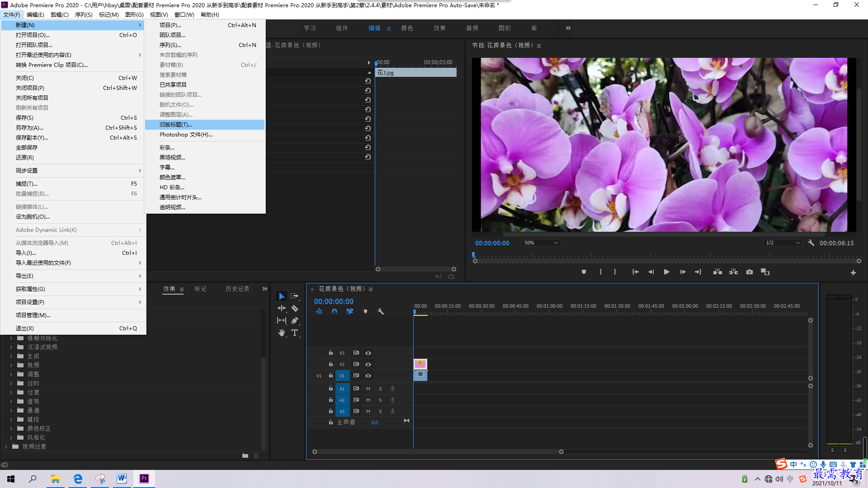Click program monitor playhead marker
Screen dimensions: 868x488
(x=473, y=255)
